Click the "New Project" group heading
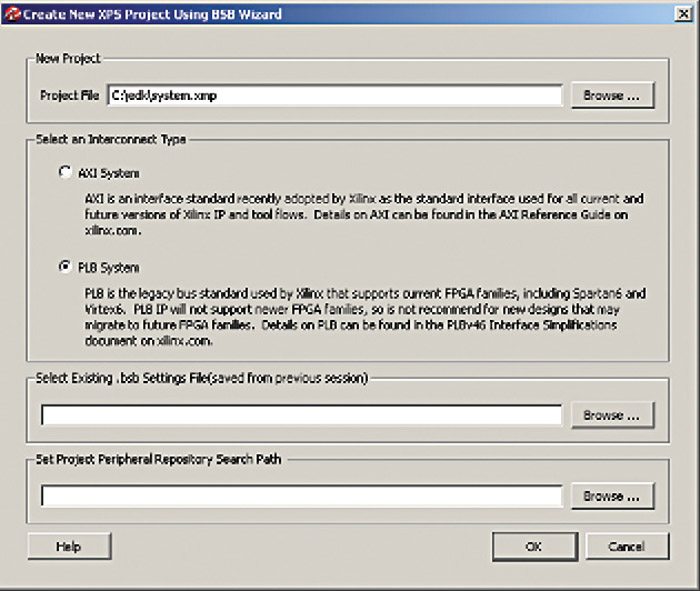Viewport: 700px width, 591px height. pos(68,59)
